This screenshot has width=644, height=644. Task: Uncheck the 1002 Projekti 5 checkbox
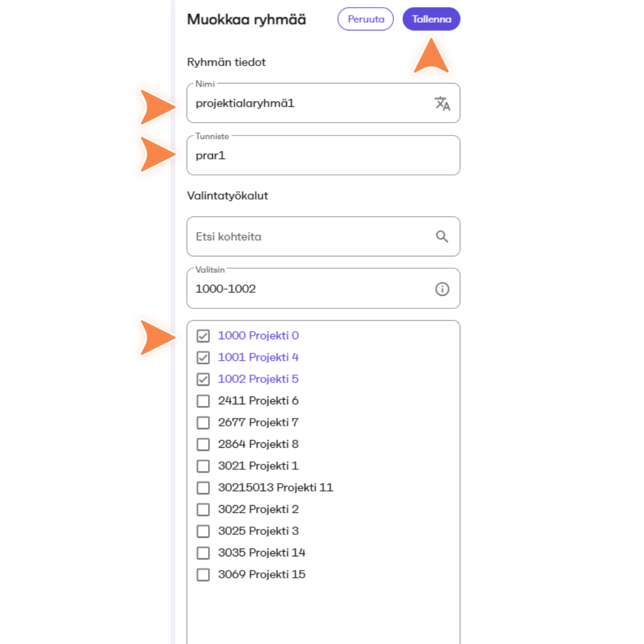pos(203,379)
